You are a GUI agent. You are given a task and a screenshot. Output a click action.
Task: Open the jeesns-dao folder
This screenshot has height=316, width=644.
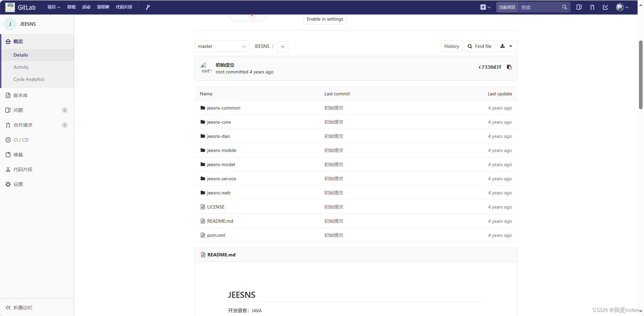pos(218,136)
